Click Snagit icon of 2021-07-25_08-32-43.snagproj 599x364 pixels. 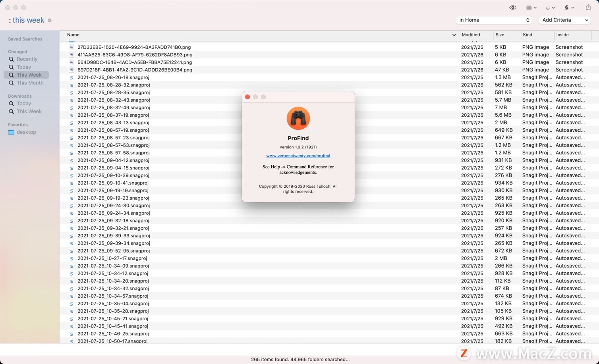pyautogui.click(x=71, y=100)
